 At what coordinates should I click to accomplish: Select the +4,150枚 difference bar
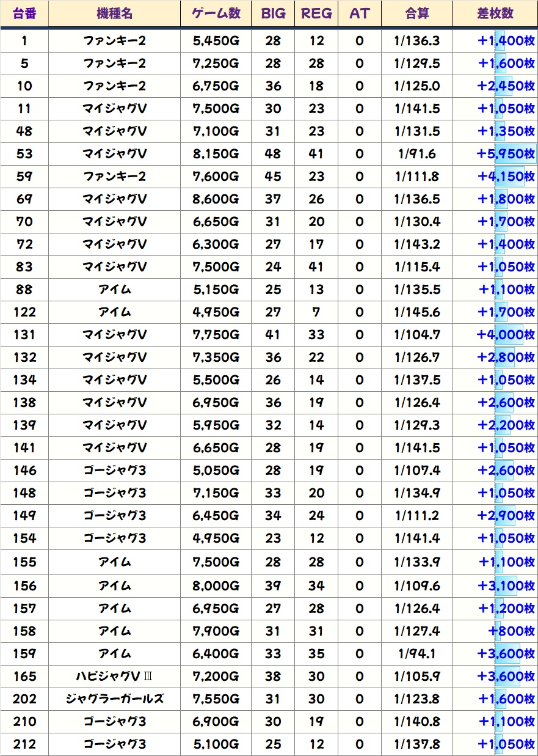point(505,177)
